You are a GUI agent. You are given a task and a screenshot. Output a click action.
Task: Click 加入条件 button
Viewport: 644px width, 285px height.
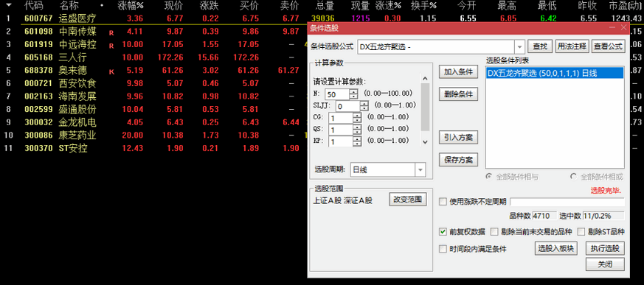click(458, 71)
